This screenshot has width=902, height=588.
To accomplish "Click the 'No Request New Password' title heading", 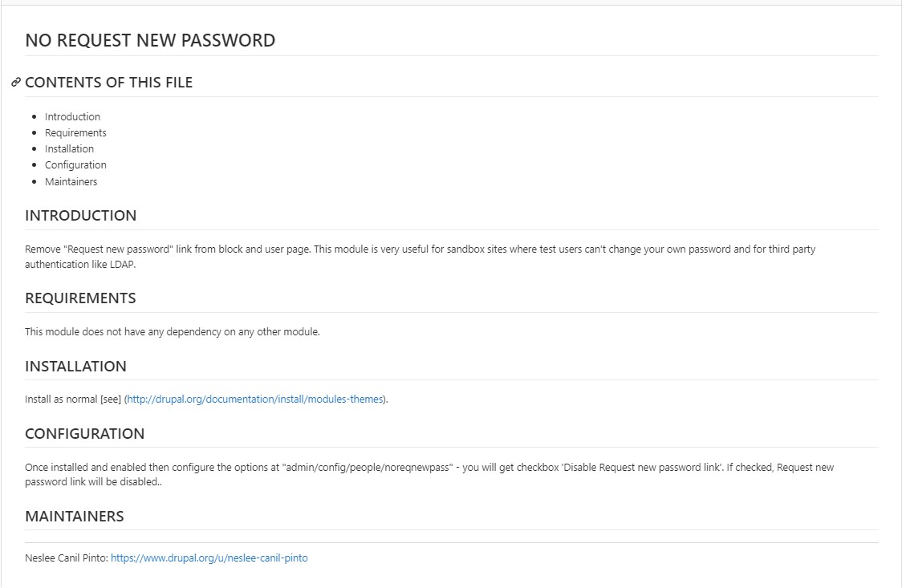I will [x=150, y=40].
